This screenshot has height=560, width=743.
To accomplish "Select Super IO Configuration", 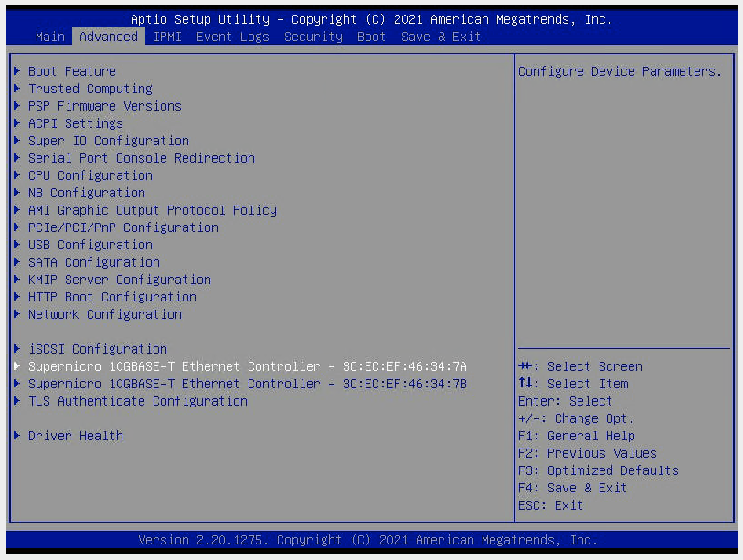I will point(108,141).
